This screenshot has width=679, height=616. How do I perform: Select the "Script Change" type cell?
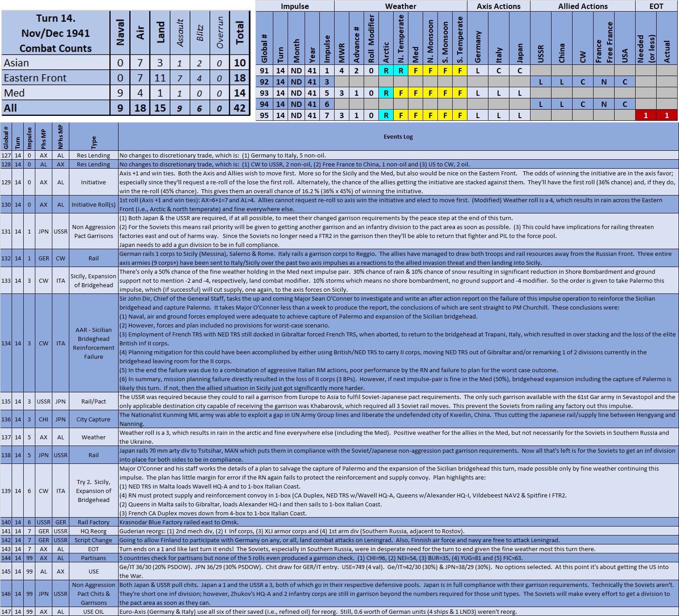tap(93, 540)
